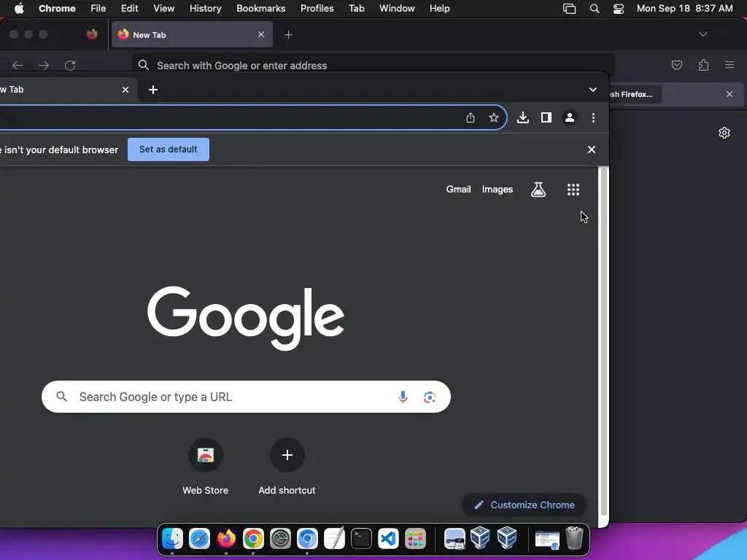Open the Apple menu
Viewport: 747px width, 560px height.
coord(19,9)
